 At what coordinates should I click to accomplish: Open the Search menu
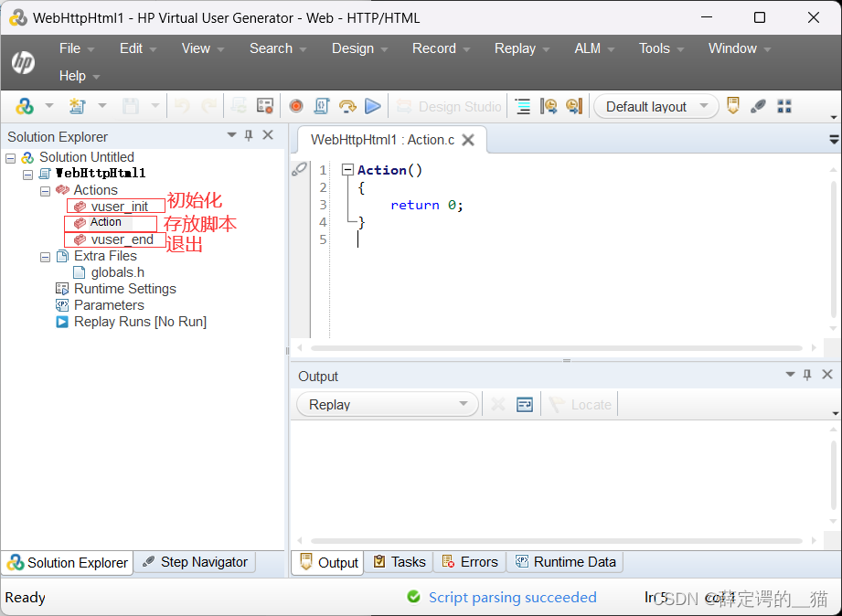(278, 48)
